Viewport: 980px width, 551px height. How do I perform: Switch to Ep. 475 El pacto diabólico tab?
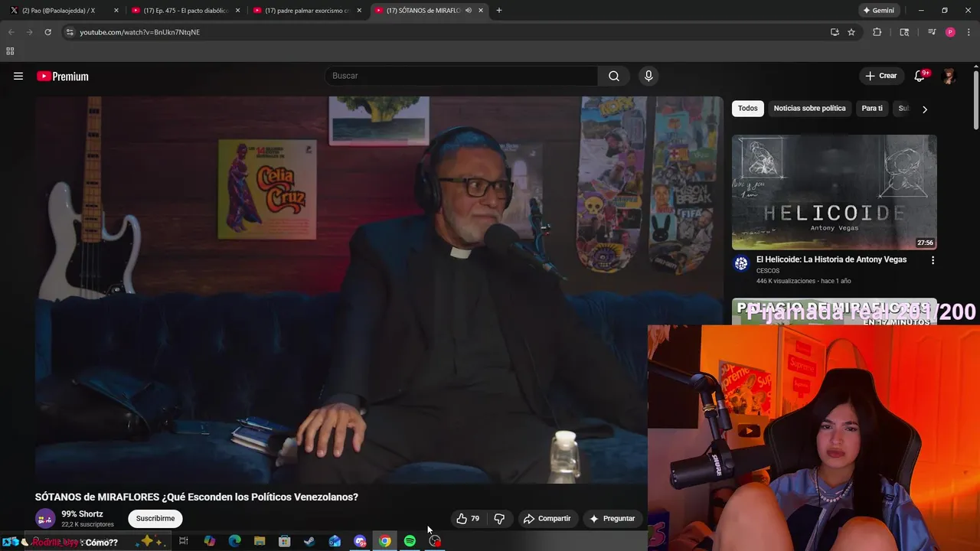point(186,10)
